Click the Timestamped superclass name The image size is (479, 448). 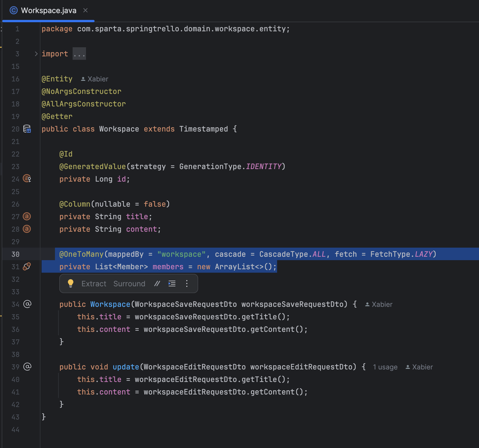pyautogui.click(x=204, y=129)
